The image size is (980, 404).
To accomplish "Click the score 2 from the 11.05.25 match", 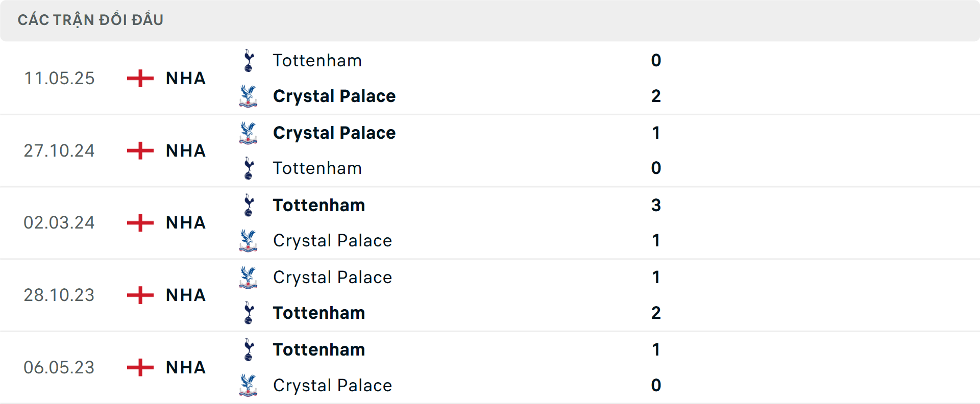I will point(656,96).
